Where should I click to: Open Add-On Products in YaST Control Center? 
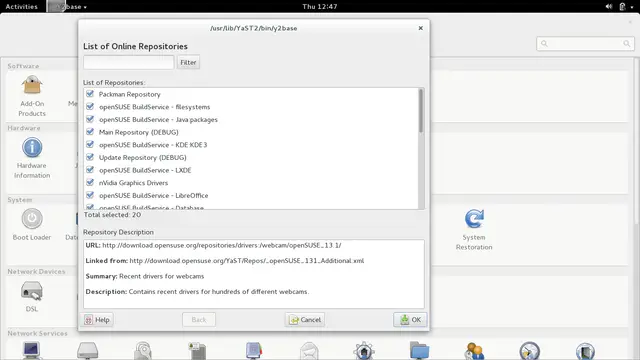[32, 96]
